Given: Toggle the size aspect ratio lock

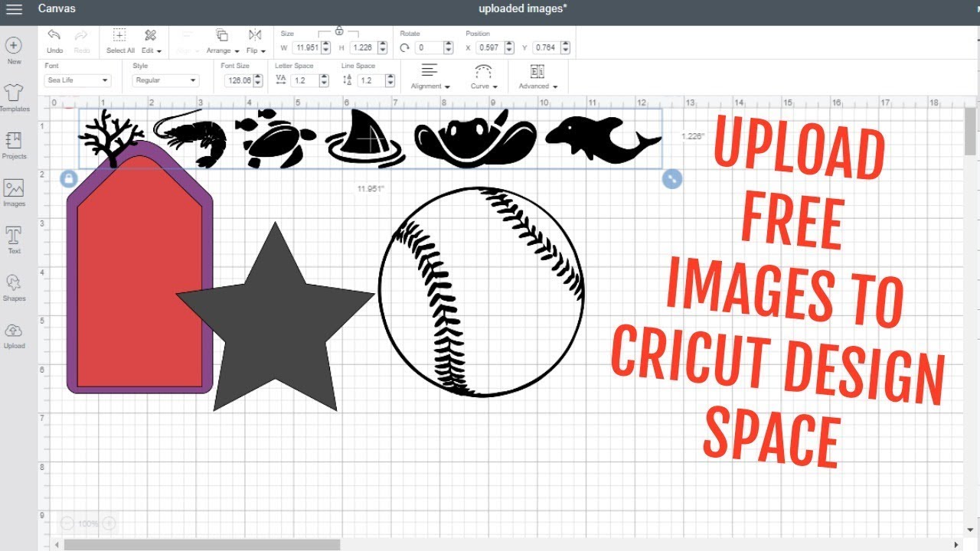Looking at the screenshot, I should pyautogui.click(x=339, y=31).
